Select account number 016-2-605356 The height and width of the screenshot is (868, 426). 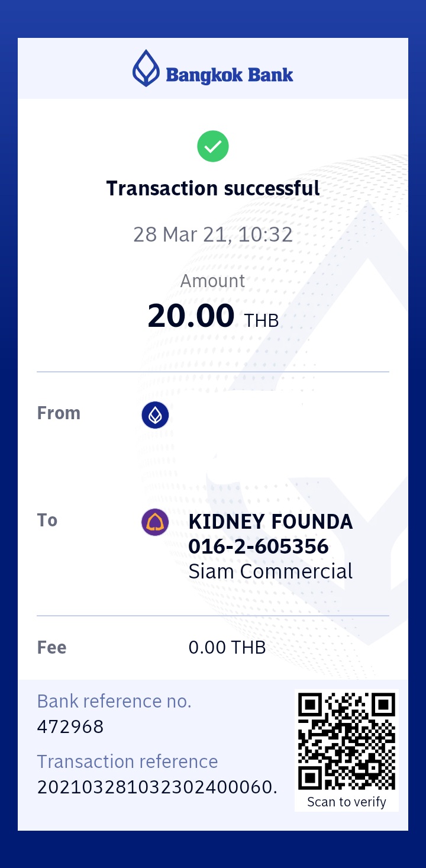point(259,546)
